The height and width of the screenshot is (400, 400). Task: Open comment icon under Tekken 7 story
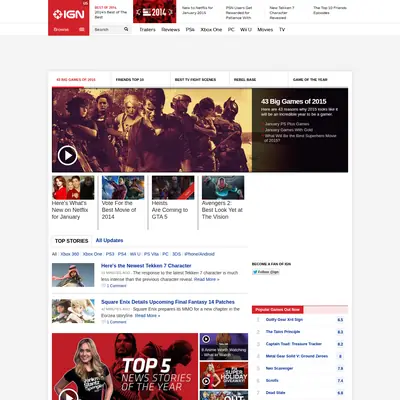pyautogui.click(x=103, y=286)
